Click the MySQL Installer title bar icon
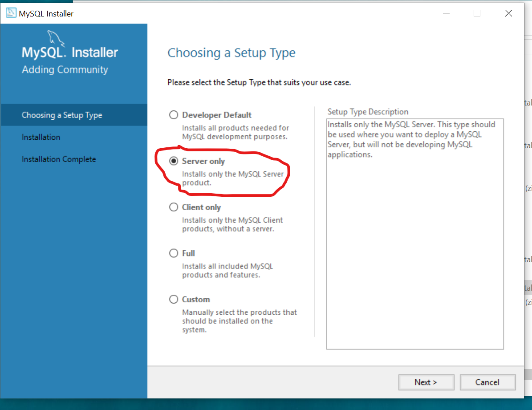532x410 pixels. 11,13
